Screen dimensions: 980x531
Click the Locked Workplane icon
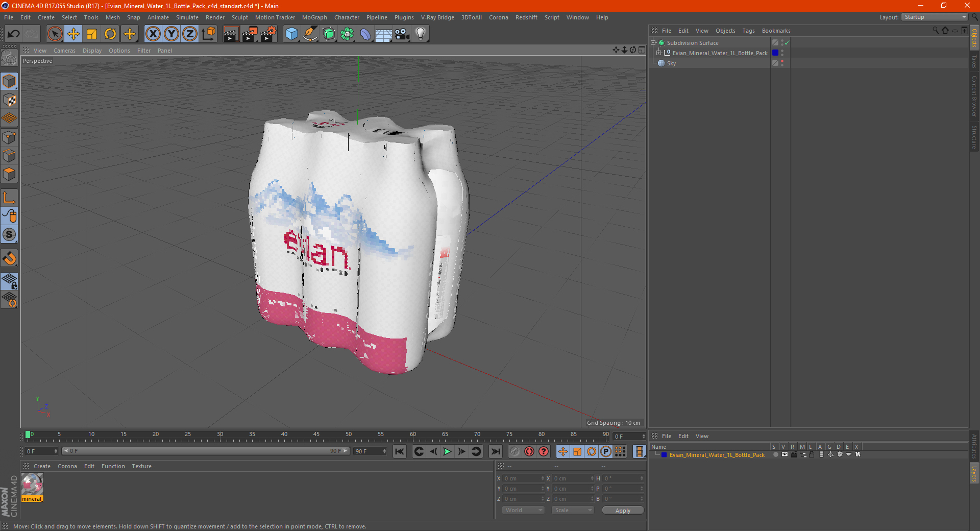click(9, 281)
